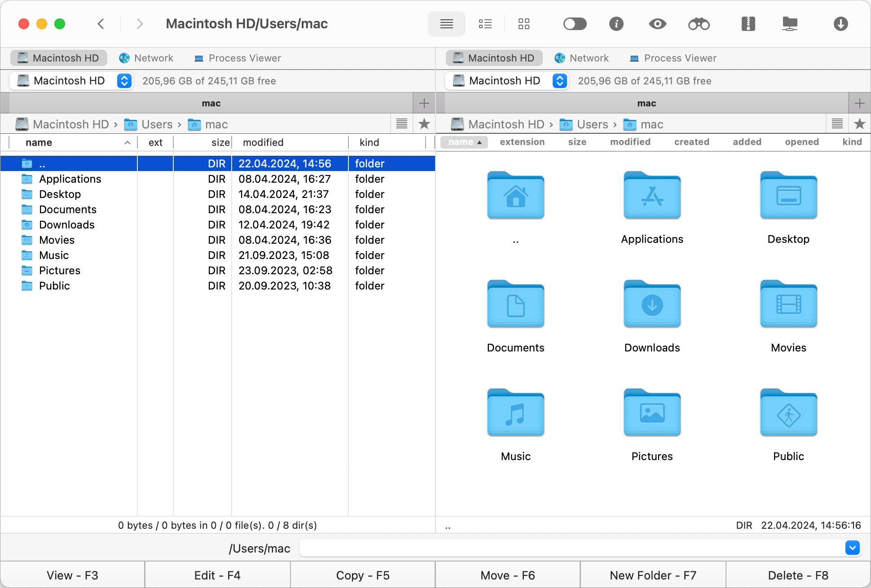Click the favorites star on left panel
This screenshot has height=588, width=871.
click(x=425, y=123)
